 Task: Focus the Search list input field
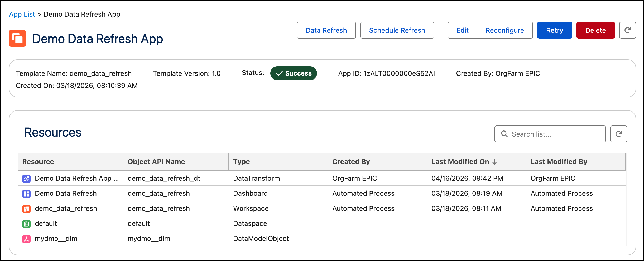click(x=550, y=134)
